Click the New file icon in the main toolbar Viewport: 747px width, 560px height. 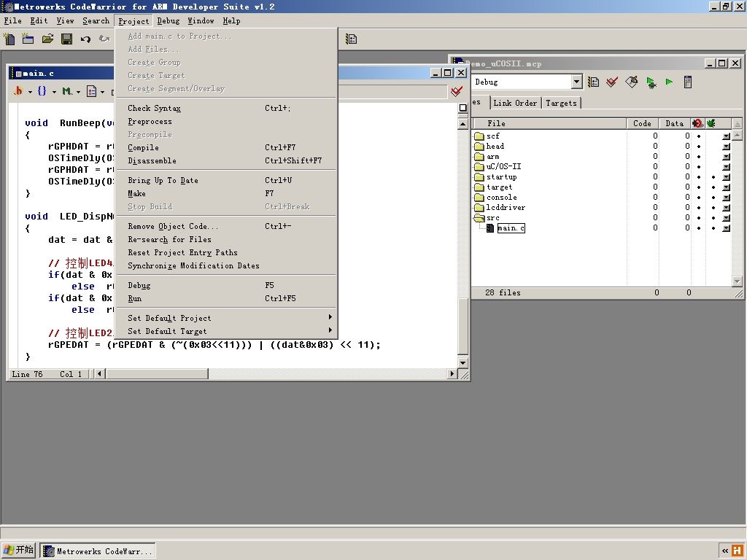(9, 39)
